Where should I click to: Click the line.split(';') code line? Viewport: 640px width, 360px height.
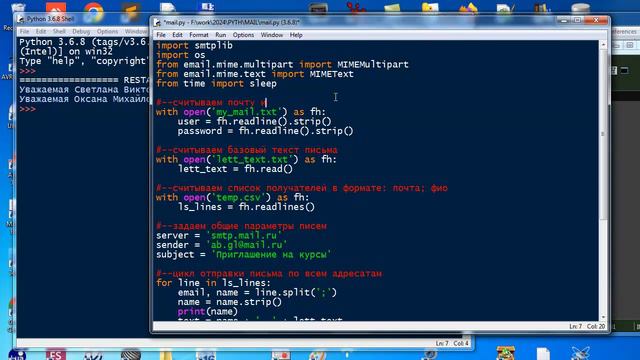[257, 292]
